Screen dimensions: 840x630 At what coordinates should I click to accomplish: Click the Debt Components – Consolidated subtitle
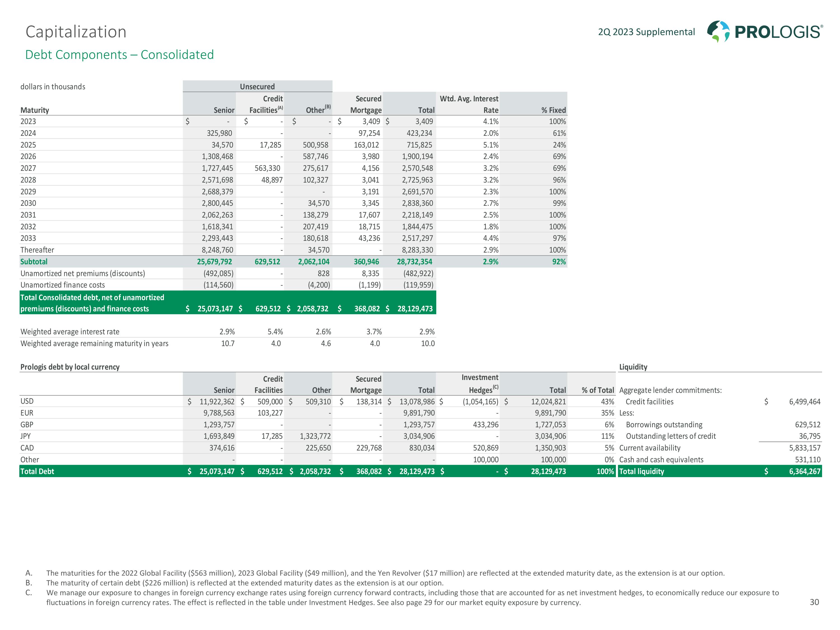tap(119, 55)
